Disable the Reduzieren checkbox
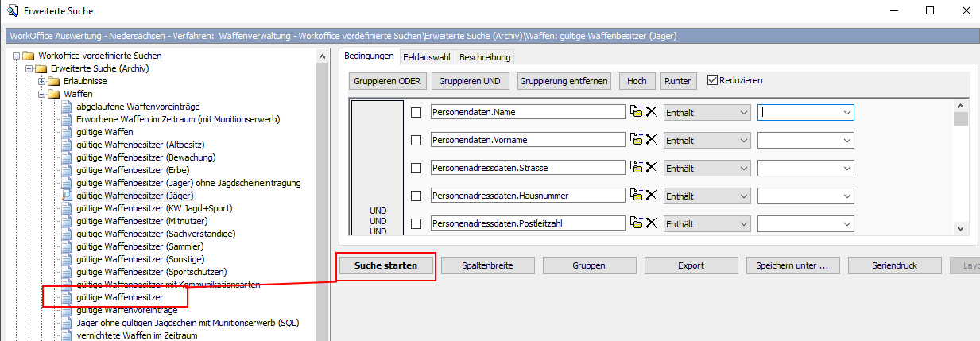This screenshot has height=341, width=980. [x=712, y=80]
